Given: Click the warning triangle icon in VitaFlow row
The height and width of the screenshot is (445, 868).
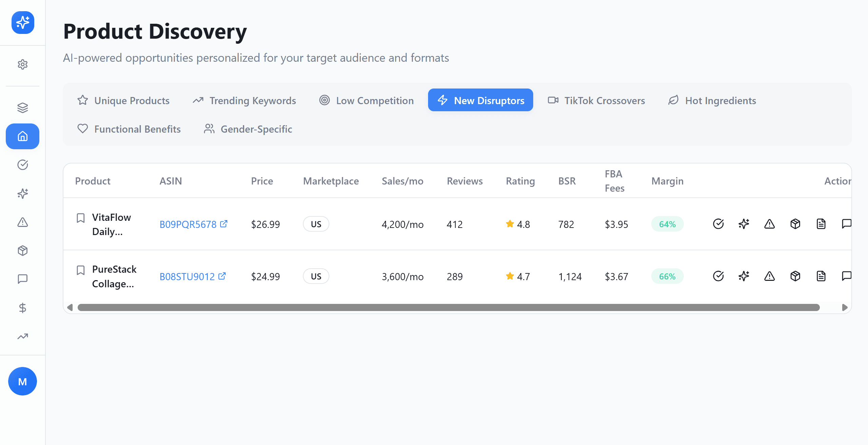Looking at the screenshot, I should pyautogui.click(x=769, y=224).
